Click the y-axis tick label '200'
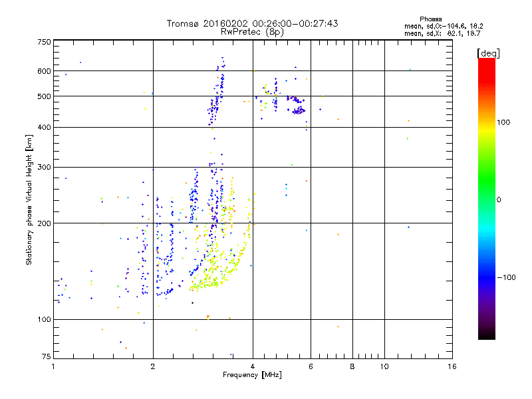Screen dimensions: 532x399 pos(44,223)
